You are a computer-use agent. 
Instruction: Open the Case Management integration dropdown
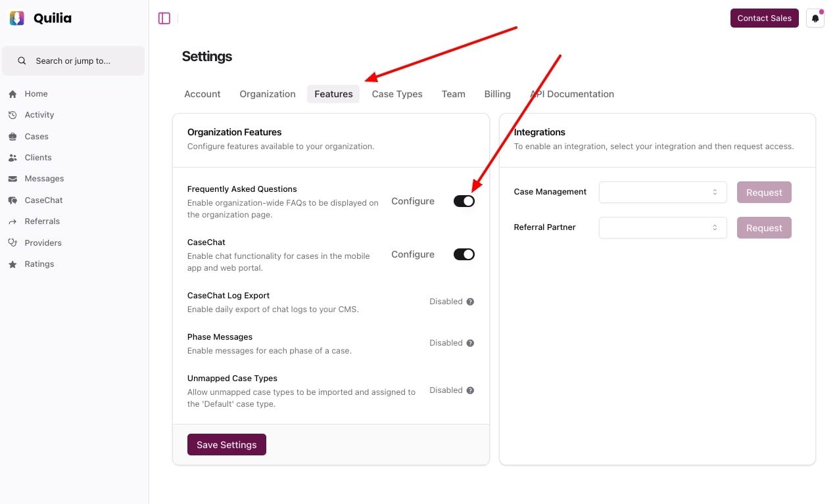(x=663, y=192)
